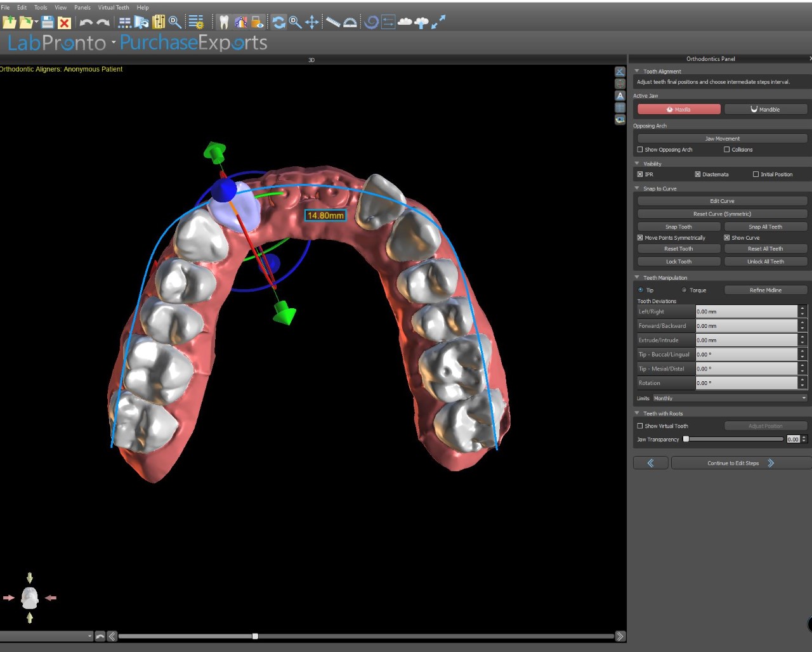The image size is (812, 652).
Task: Open the Limits Monthly dropdown
Action: [730, 398]
